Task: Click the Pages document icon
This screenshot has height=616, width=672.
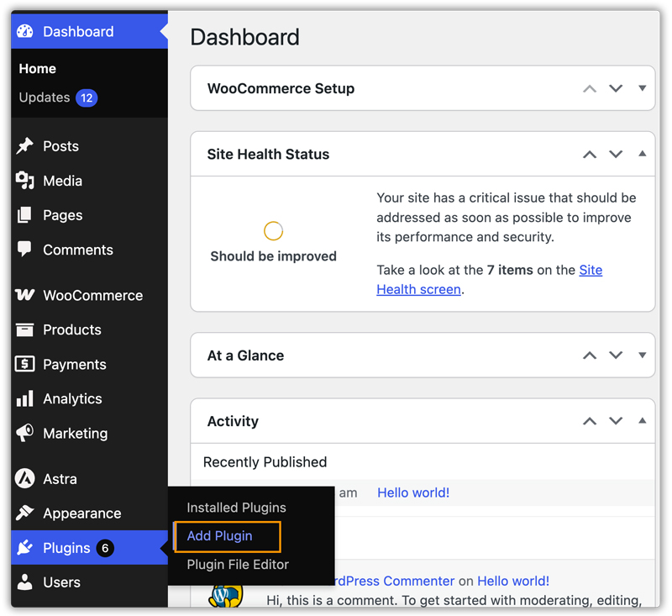Action: pos(25,215)
